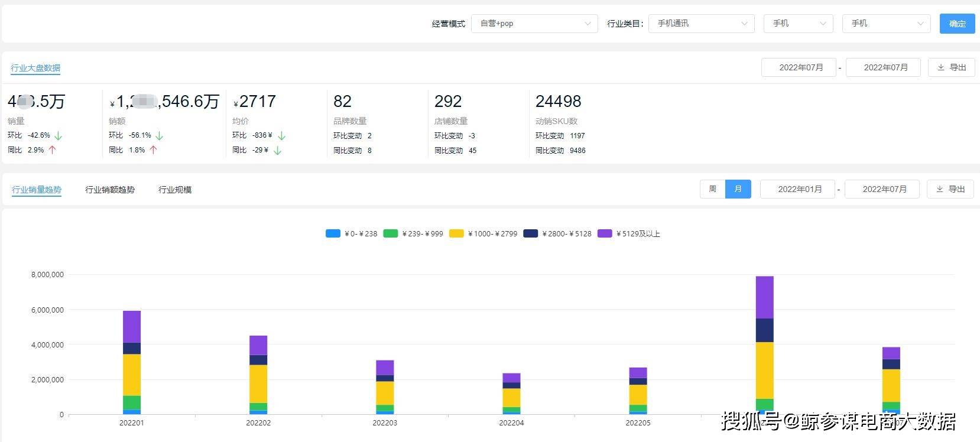This screenshot has height=442, width=980.
Task: Select the 行业大盘数据 tab
Action: [x=35, y=68]
